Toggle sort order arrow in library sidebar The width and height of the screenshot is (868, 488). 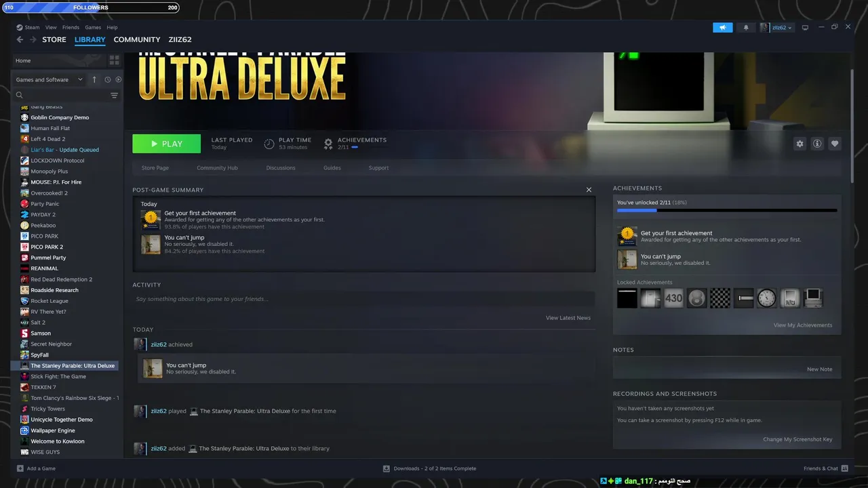pos(94,79)
